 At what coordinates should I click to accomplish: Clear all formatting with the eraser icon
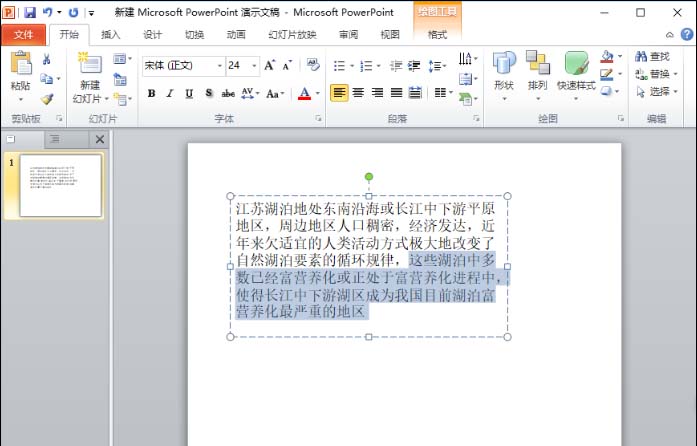click(x=313, y=65)
